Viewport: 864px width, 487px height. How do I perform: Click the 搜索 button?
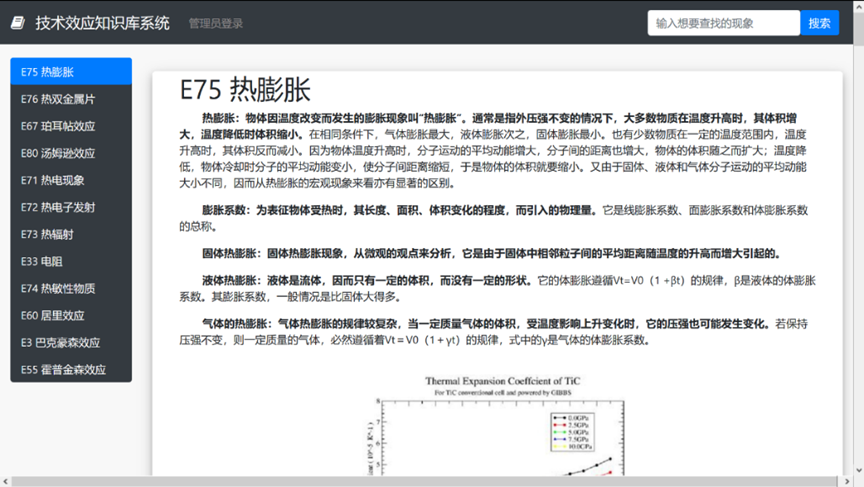[x=819, y=23]
